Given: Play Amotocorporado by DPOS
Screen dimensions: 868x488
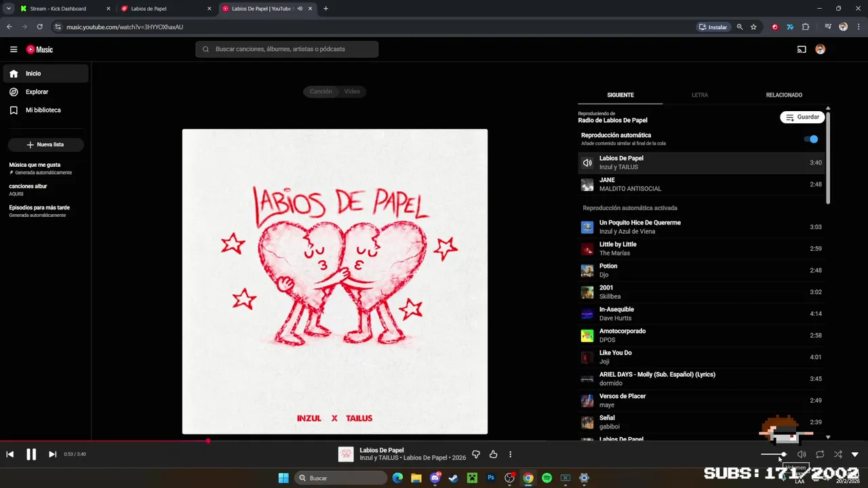Looking at the screenshot, I should tap(702, 335).
